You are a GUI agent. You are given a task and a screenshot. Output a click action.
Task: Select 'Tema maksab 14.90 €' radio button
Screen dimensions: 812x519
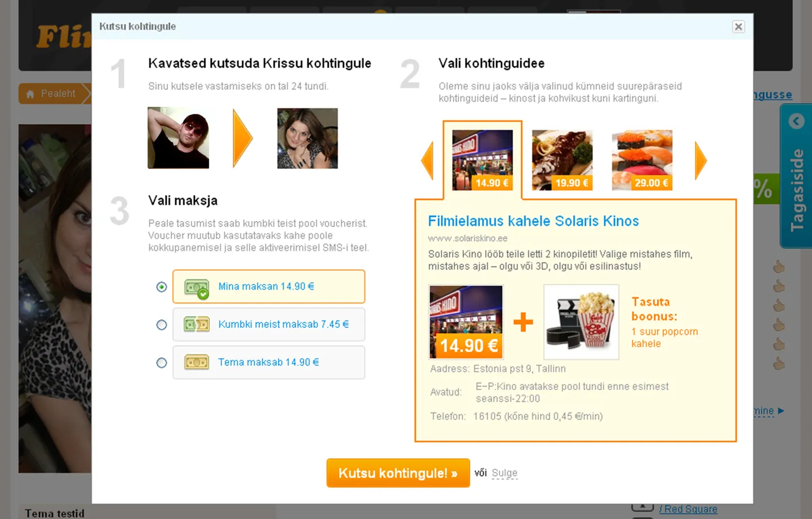point(162,362)
